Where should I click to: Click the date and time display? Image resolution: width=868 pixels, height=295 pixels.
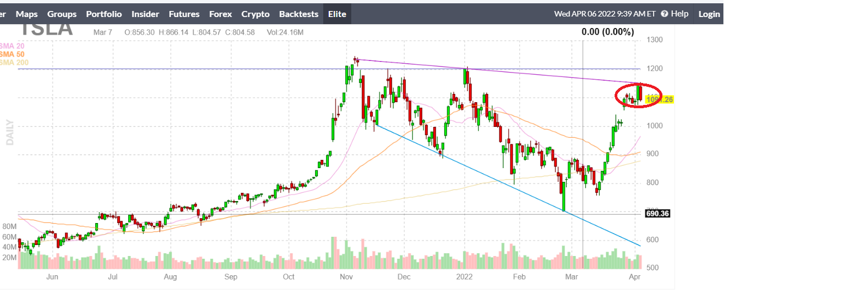tap(605, 14)
